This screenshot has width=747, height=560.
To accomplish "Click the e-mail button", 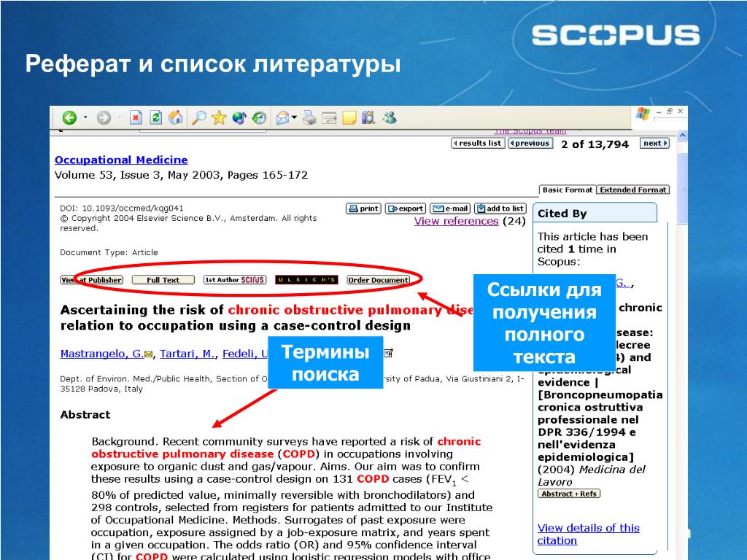I will point(450,209).
